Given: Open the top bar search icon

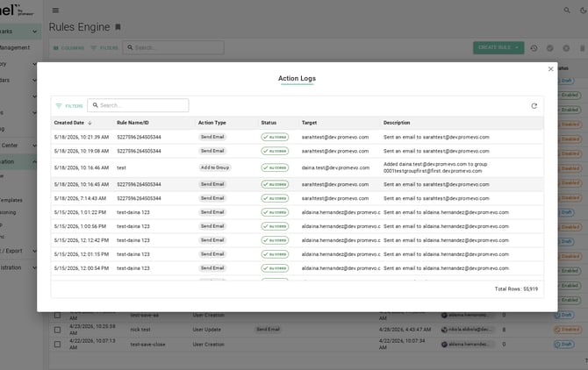Looking at the screenshot, I should [x=567, y=11].
